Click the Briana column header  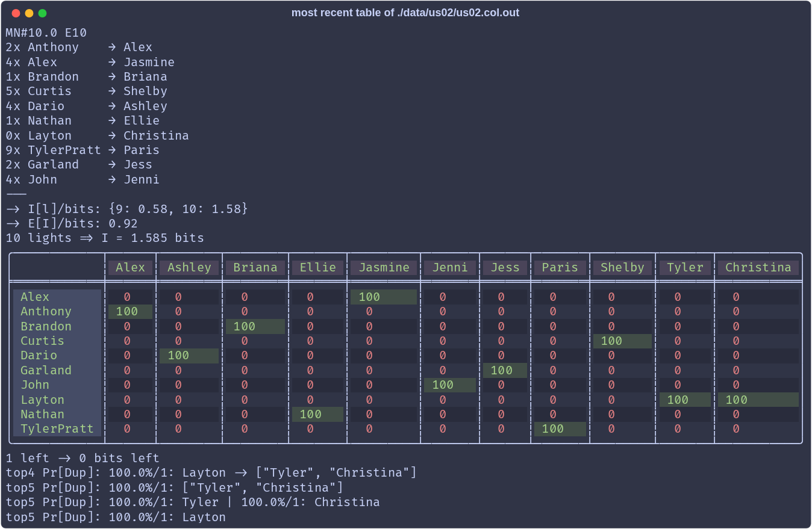tap(255, 268)
